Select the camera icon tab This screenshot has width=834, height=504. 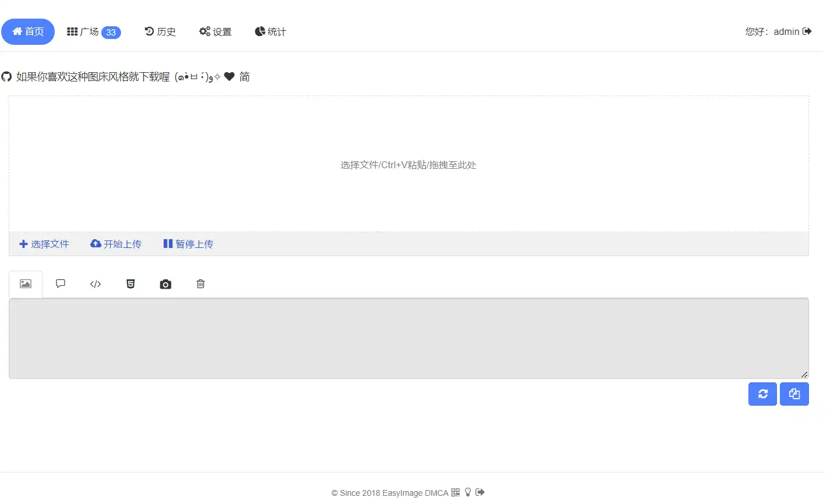click(x=165, y=284)
